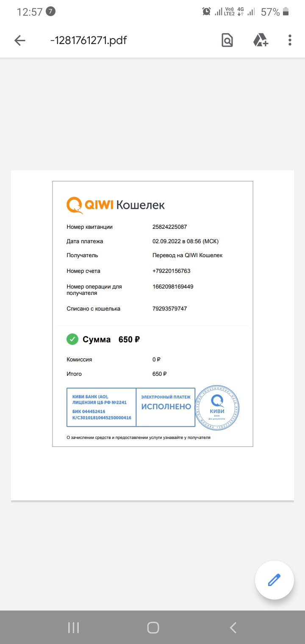Tap receipt number 25824225087
Image resolution: width=305 pixels, height=644 pixels.
click(x=169, y=227)
